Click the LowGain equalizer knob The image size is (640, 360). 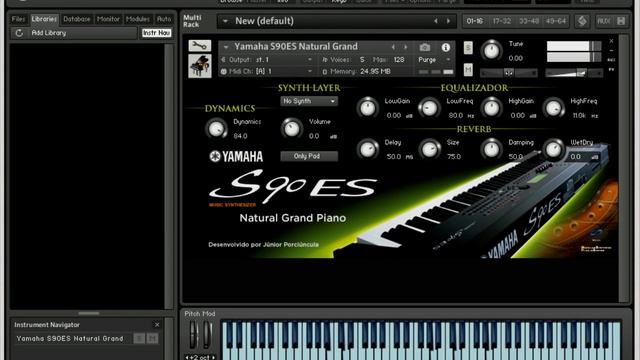click(367, 108)
